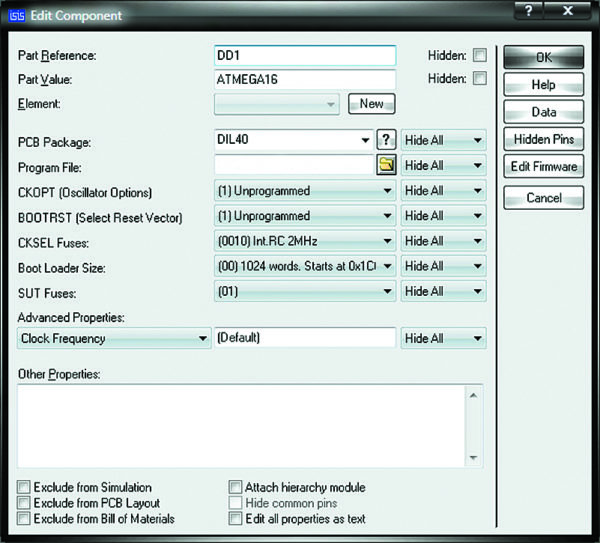This screenshot has height=543, width=600.
Task: Enable Exclude from PCB Layout
Action: pyautogui.click(x=24, y=503)
